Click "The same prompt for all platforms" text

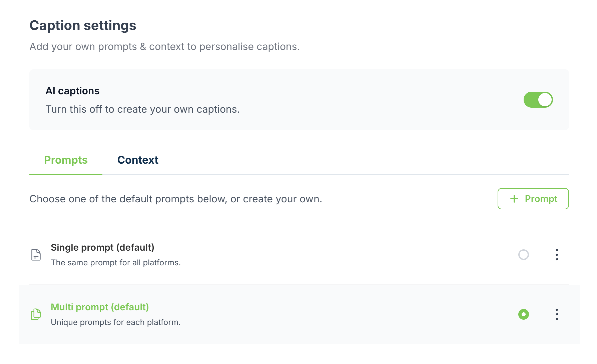[115, 263]
